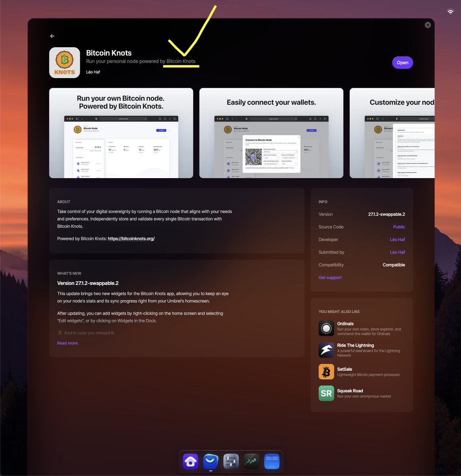Viewport: 461px width, 476px height.
Task: Click the 'Run your personal node' tagline
Action: (x=141, y=61)
